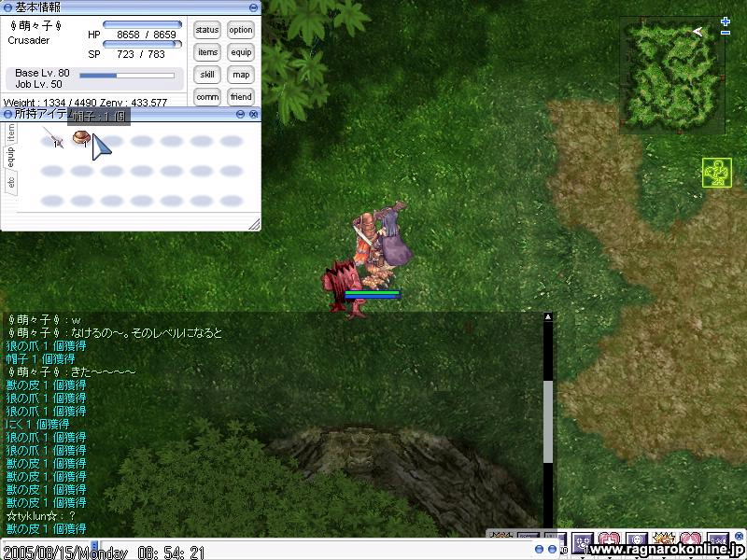
Task: Click chat line '帽子 1 個獲得'
Action: tap(40, 358)
